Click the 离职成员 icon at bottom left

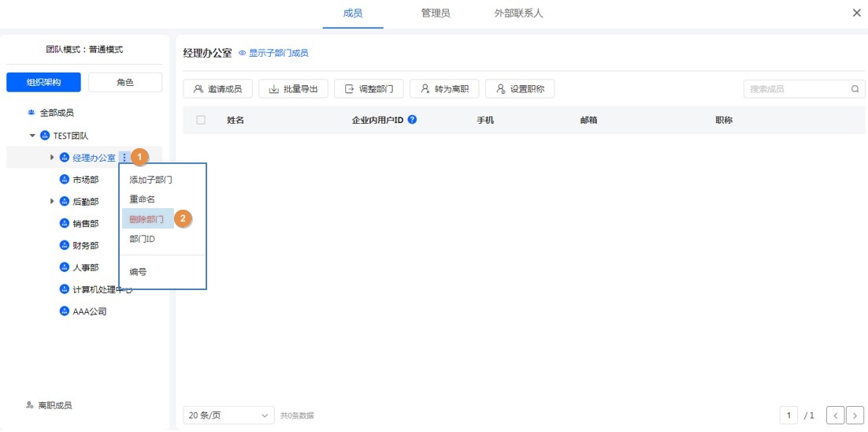tap(30, 405)
